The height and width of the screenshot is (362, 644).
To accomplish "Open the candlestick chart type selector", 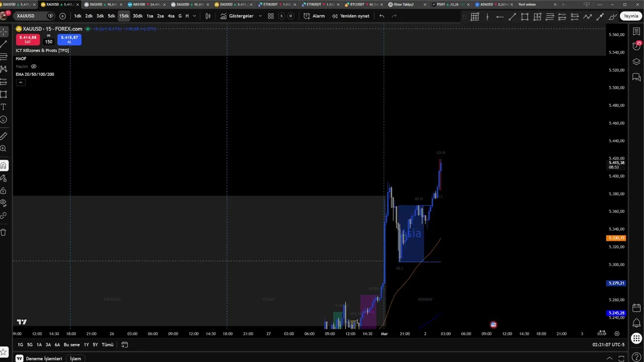I will pyautogui.click(x=208, y=16).
